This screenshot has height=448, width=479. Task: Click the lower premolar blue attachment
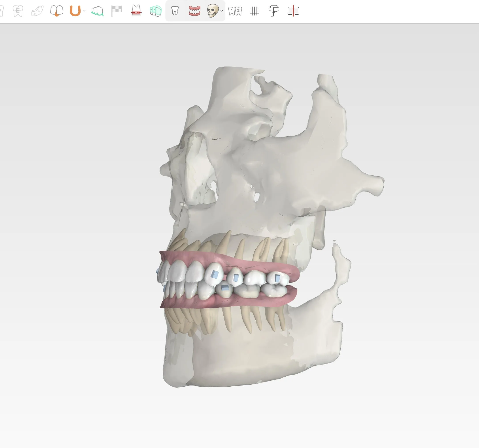pyautogui.click(x=225, y=287)
